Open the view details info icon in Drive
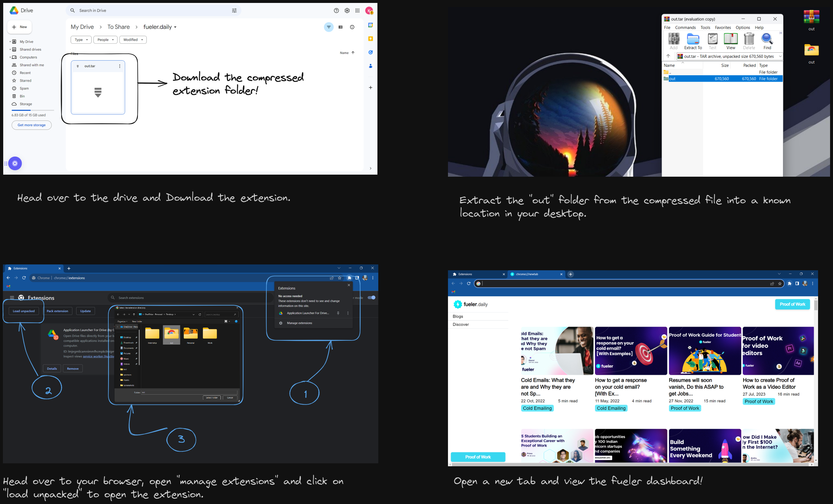The width and height of the screenshot is (833, 504). pos(352,27)
